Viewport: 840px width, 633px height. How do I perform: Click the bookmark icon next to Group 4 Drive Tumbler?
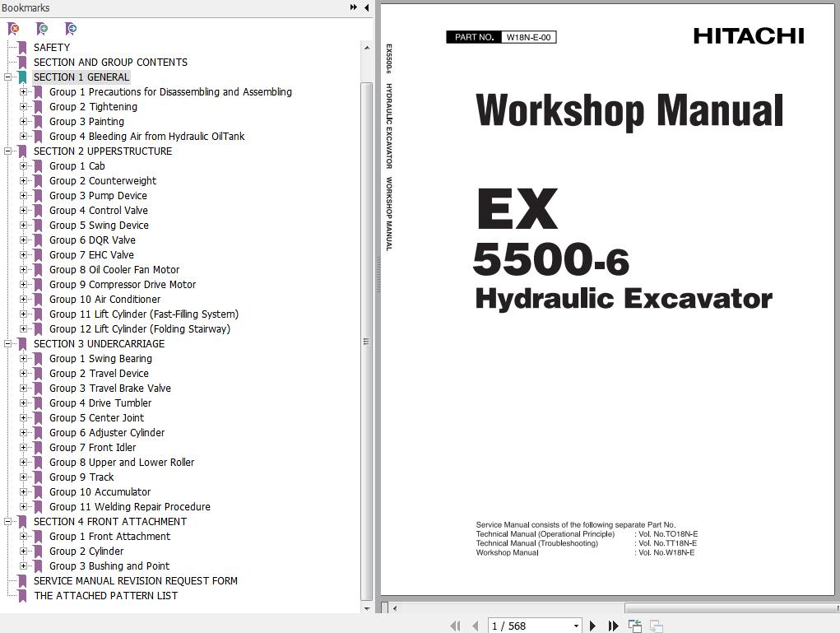click(38, 403)
